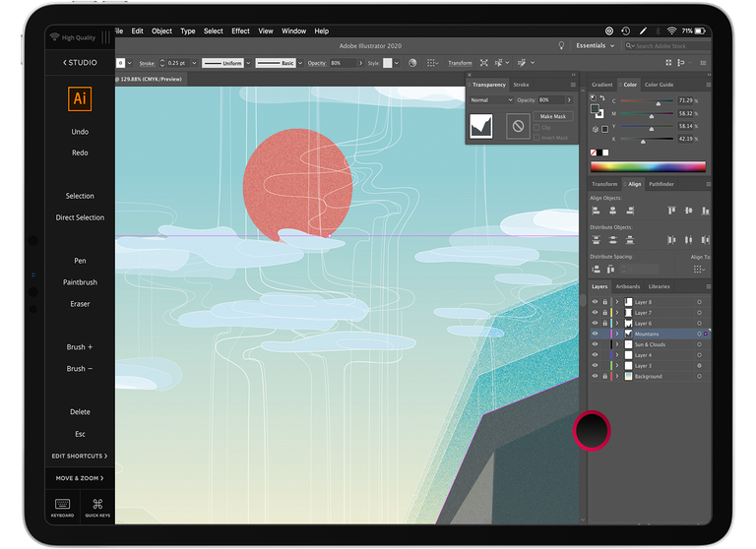Screen dimensions: 756x549
Task: Switch to the Stroke tab
Action: [521, 85]
